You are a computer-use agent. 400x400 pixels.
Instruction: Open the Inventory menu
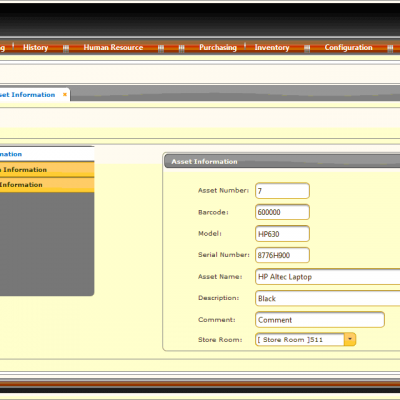click(272, 47)
